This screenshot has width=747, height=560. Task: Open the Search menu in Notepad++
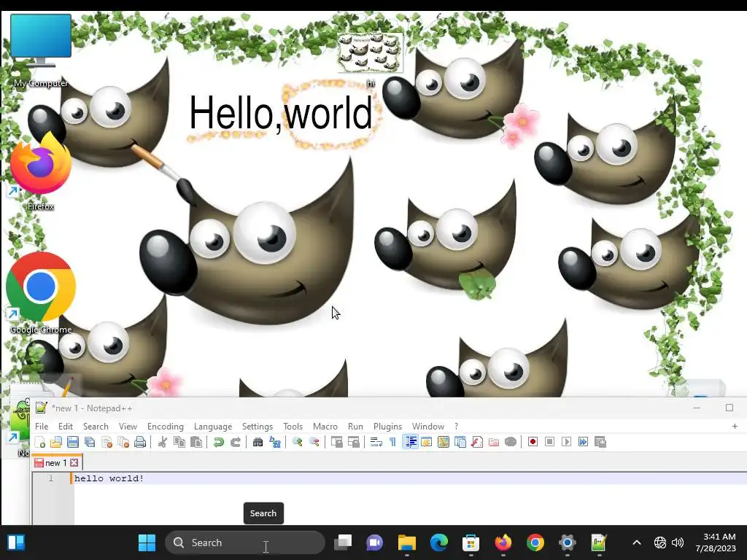(96, 426)
